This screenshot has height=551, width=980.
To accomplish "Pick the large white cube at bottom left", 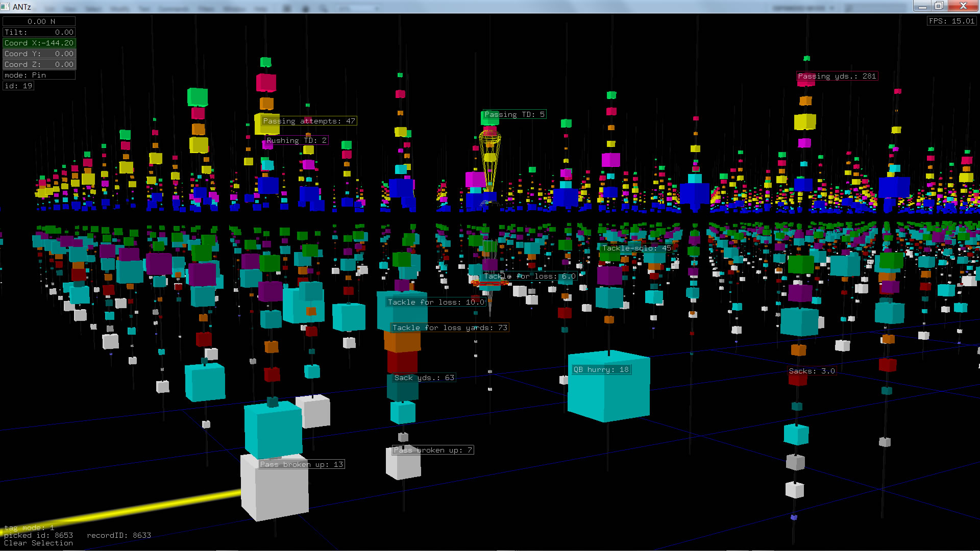I will click(274, 492).
